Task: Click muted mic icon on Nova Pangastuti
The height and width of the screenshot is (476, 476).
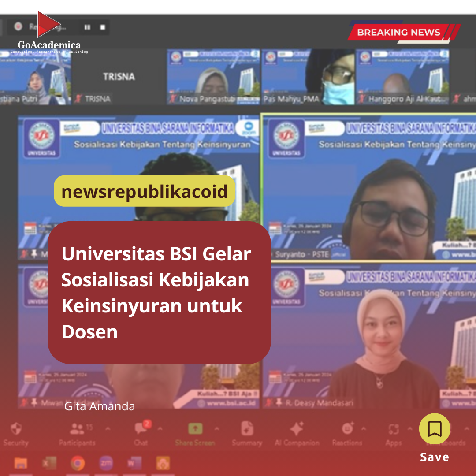Action: click(x=173, y=99)
